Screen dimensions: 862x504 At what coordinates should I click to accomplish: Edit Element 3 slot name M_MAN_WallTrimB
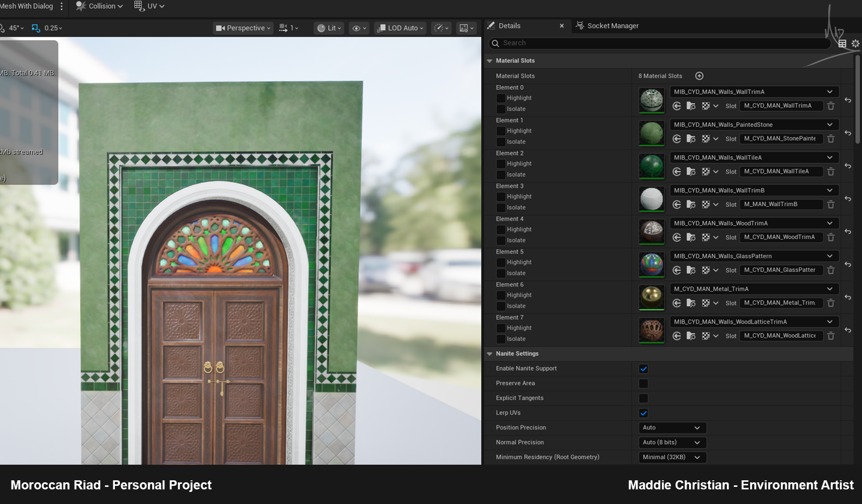point(781,205)
